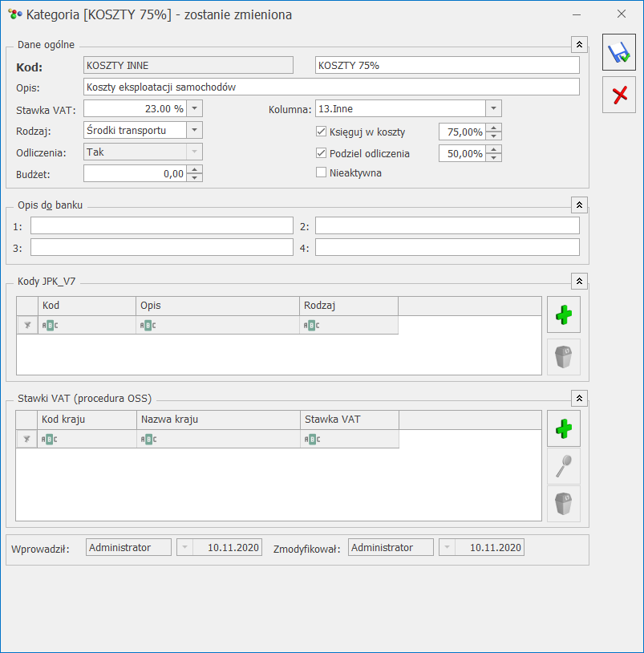
Task: Sort OSS table by Kod kraju column
Action: coord(87,420)
